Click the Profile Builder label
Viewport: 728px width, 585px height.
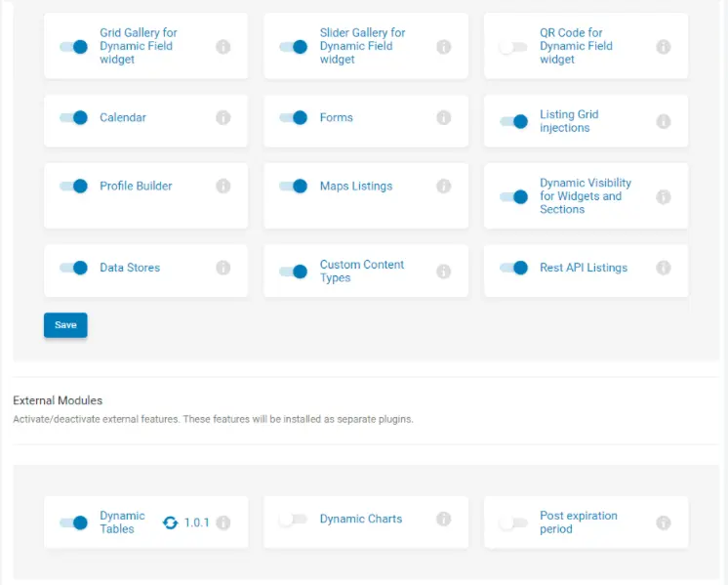point(136,186)
